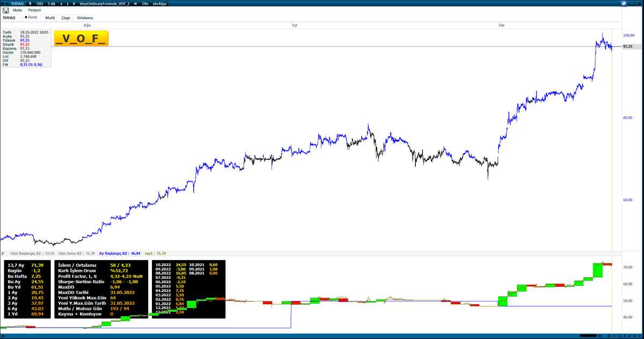Click the plus icon in title bar

[x=61, y=3]
